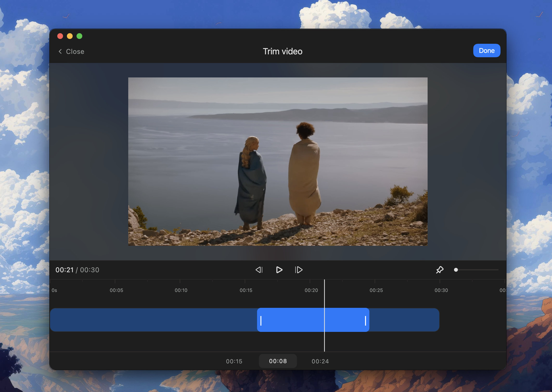Click the 00:10 mark on the ruler
Screen dimensions: 552x392
pyautogui.click(x=181, y=290)
